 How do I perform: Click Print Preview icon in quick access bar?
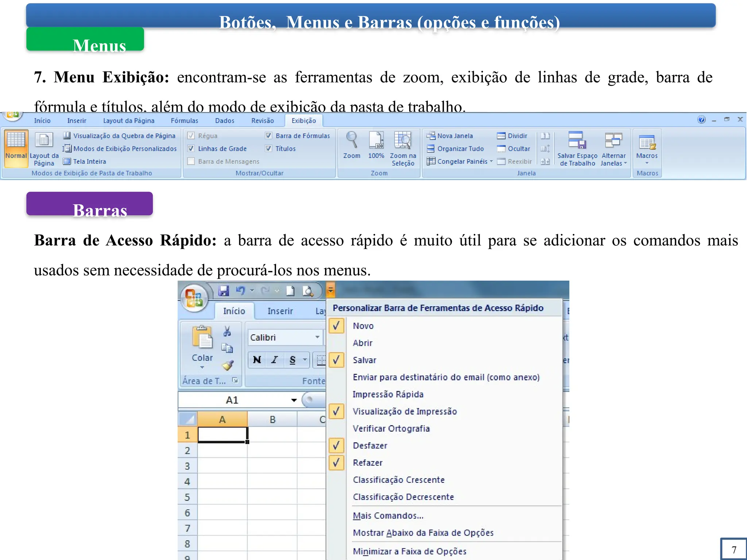308,291
